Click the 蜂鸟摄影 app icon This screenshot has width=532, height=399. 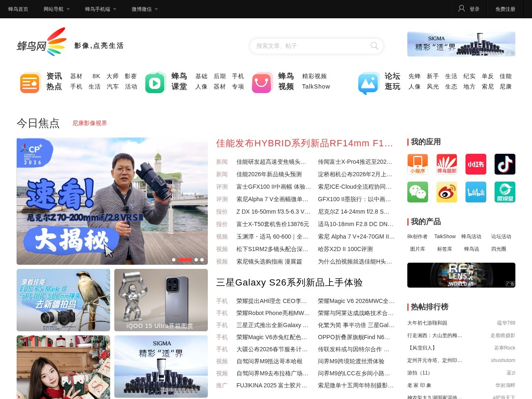pyautogui.click(x=446, y=164)
